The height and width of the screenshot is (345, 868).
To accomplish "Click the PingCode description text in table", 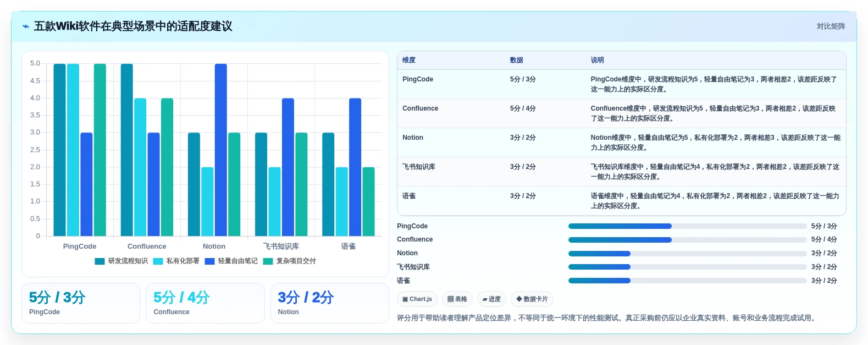I will (x=714, y=84).
